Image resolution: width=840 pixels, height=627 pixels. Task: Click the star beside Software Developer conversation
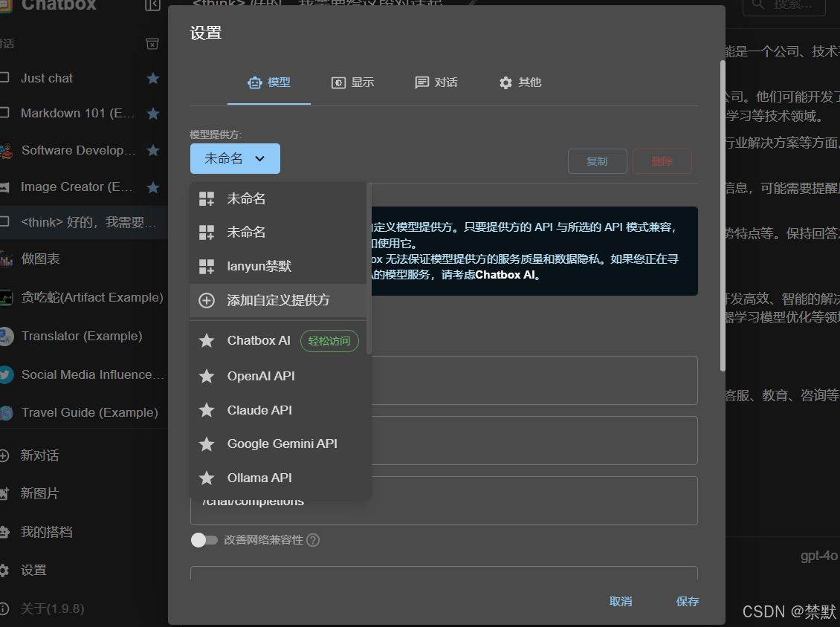153,150
